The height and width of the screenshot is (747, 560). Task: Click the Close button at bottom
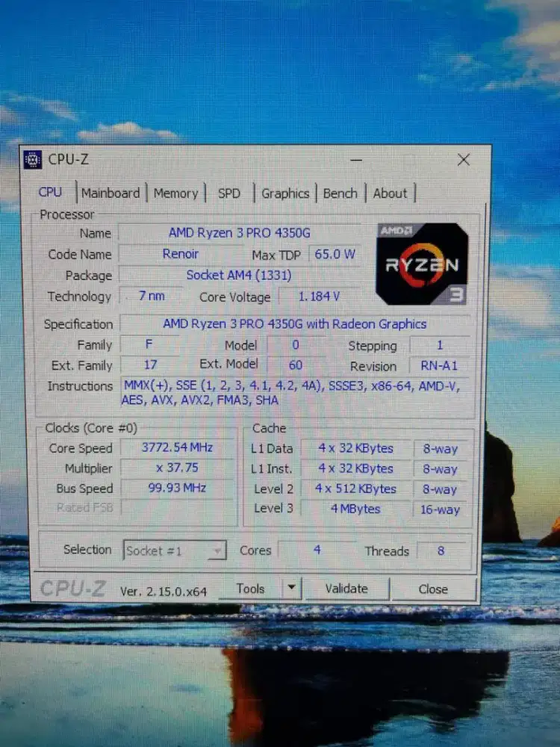(433, 589)
